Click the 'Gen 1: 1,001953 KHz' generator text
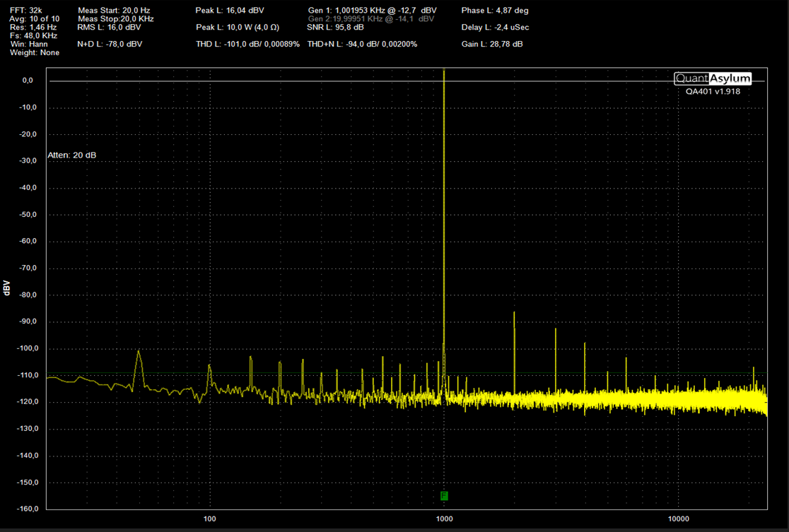 pyautogui.click(x=373, y=10)
